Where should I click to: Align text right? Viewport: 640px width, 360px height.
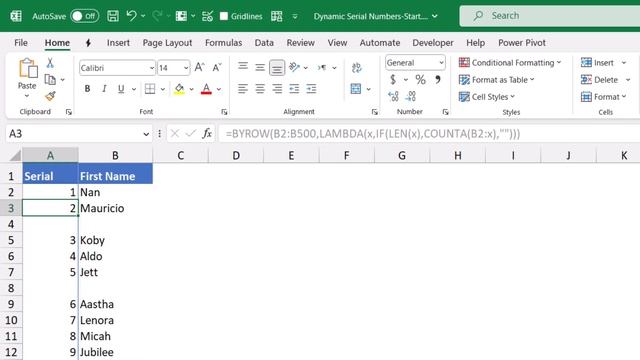click(277, 89)
